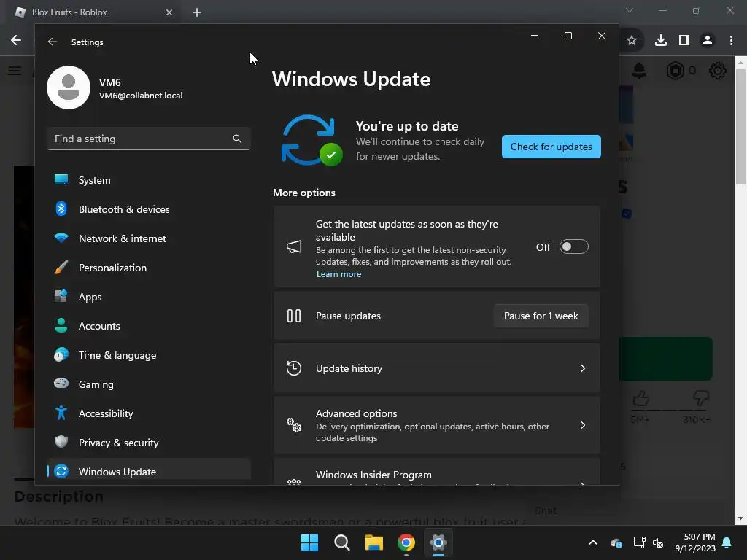Image resolution: width=747 pixels, height=560 pixels.
Task: Open Chrome downloads icon
Action: pyautogui.click(x=661, y=41)
